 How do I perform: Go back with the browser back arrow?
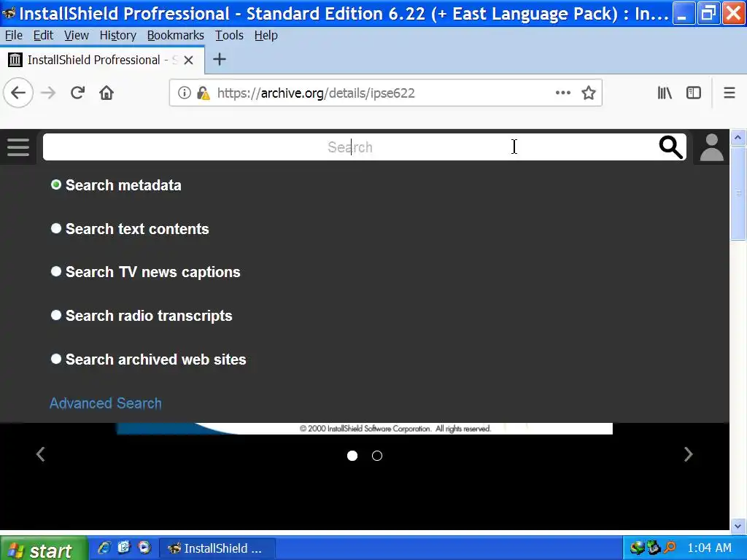18,93
